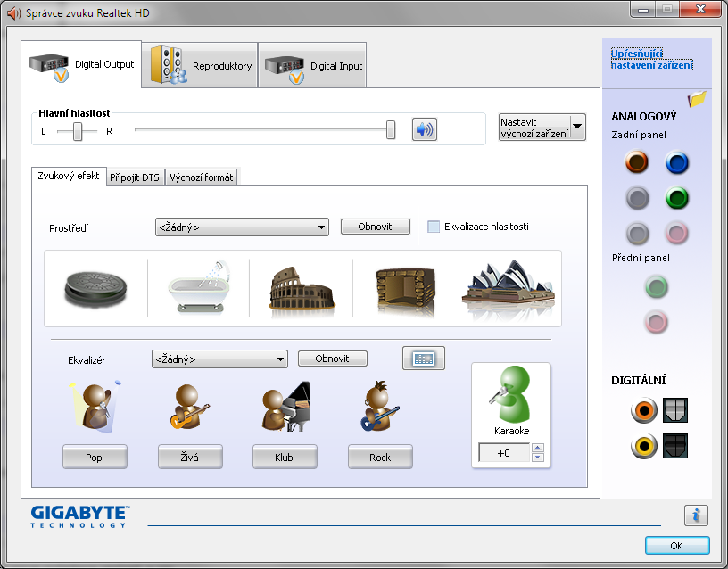
Task: Click the main volume slider thumb
Action: (x=391, y=129)
